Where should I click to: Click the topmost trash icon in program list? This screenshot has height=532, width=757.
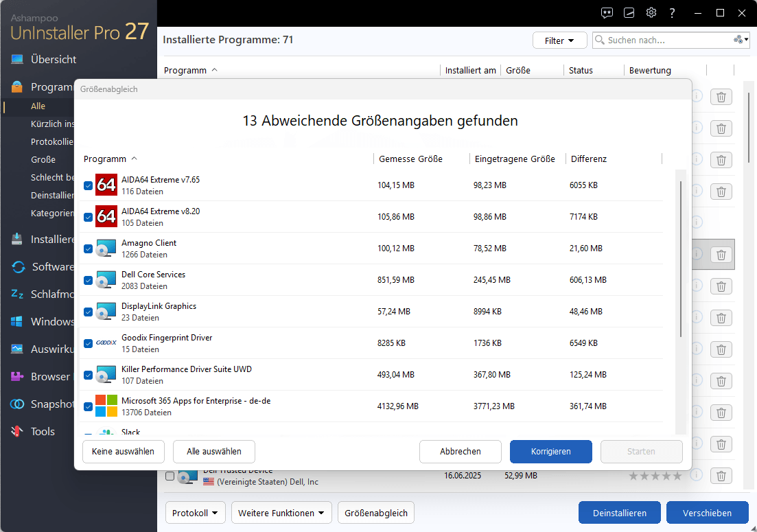point(721,97)
